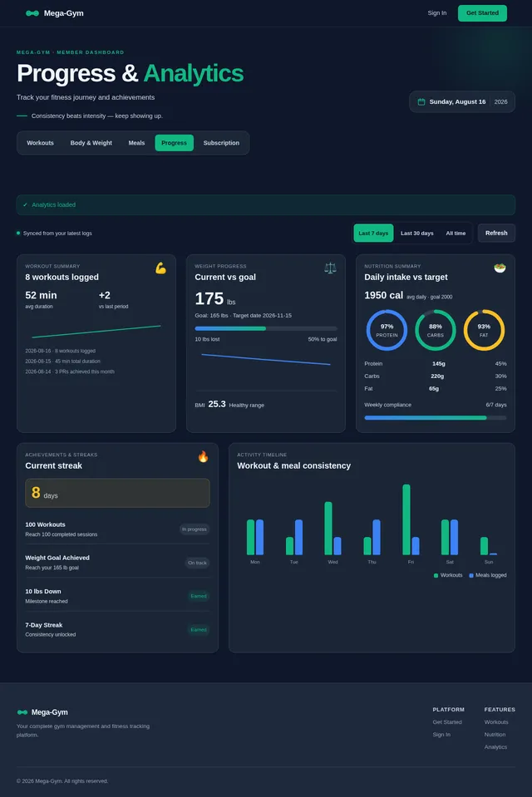The height and width of the screenshot is (797, 532).
Task: Select the Last 7 days range
Action: (x=373, y=234)
